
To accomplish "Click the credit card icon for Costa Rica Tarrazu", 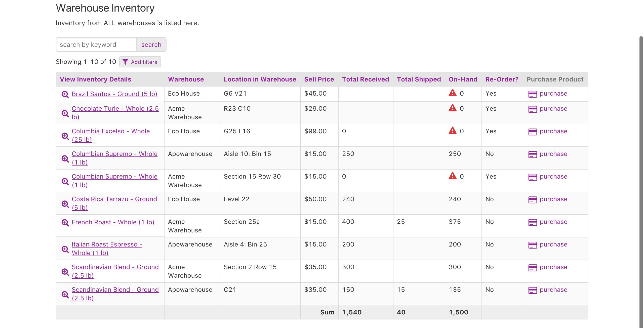I will click(x=533, y=199).
